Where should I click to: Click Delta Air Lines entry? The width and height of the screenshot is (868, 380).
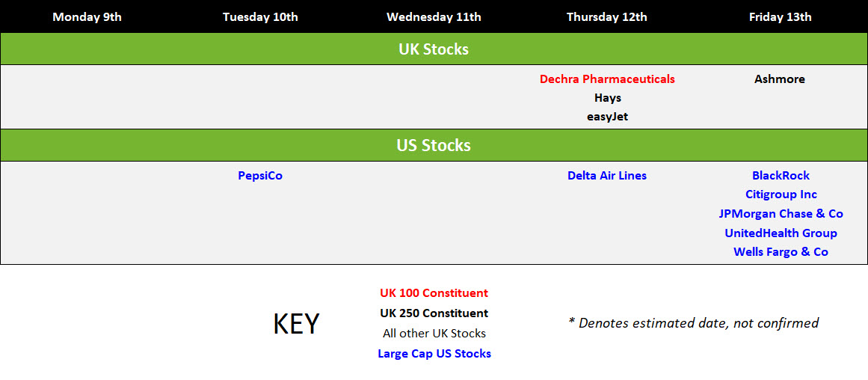(x=607, y=176)
